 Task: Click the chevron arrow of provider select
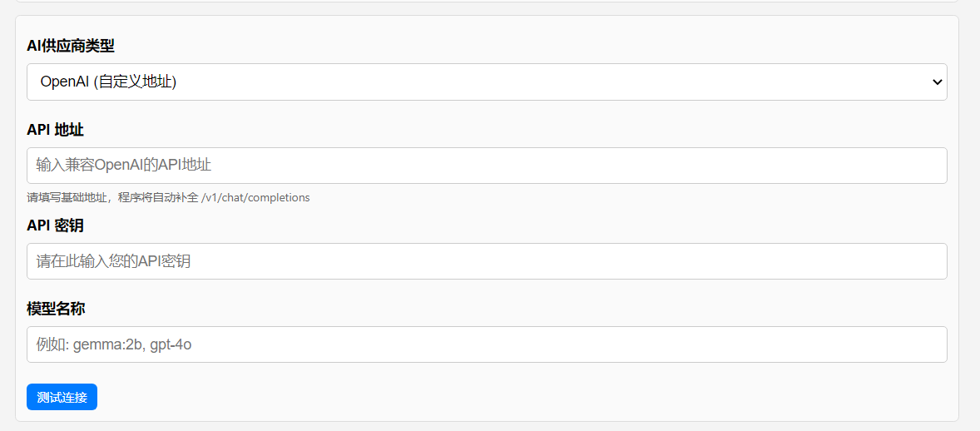[937, 82]
